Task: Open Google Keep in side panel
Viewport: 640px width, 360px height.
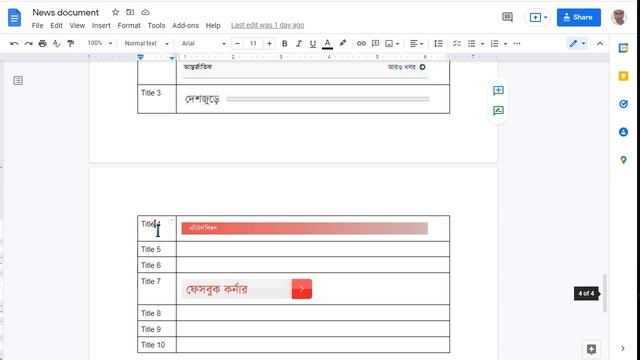Action: (x=623, y=76)
